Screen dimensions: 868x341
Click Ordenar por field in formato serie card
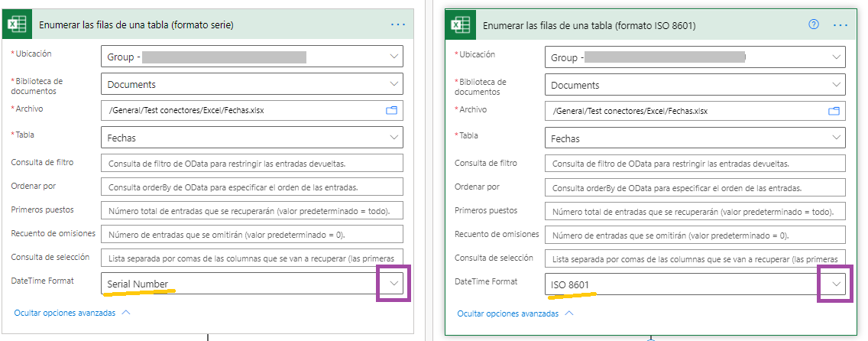coord(252,187)
